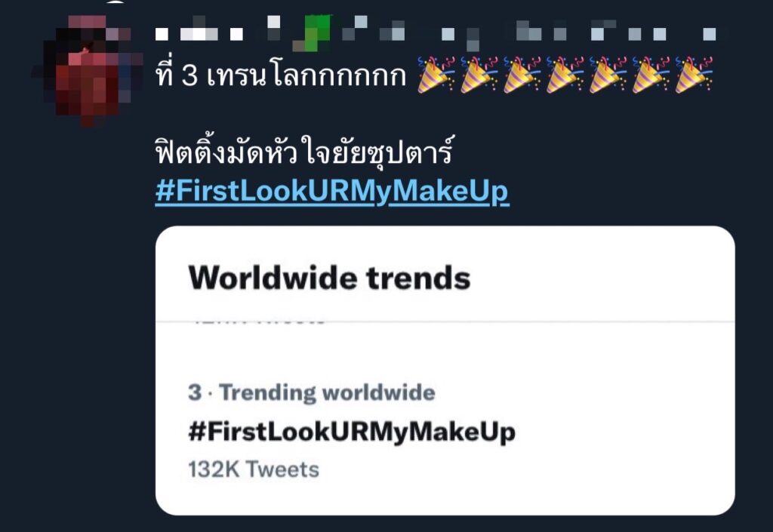Click the last party popper emoji
Screen dimensions: 773x532
coord(694,77)
